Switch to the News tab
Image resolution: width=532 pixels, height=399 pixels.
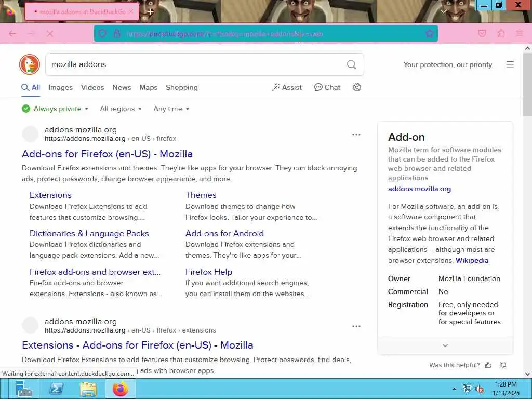122,87
